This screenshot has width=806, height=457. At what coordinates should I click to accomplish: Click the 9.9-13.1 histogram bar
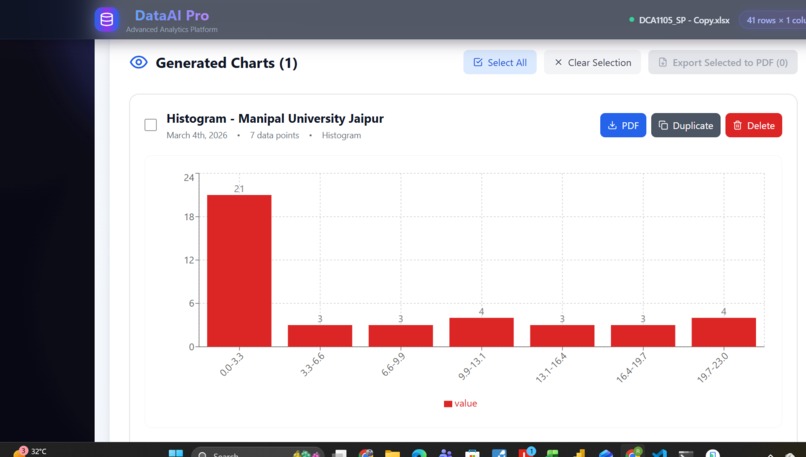[x=481, y=332]
